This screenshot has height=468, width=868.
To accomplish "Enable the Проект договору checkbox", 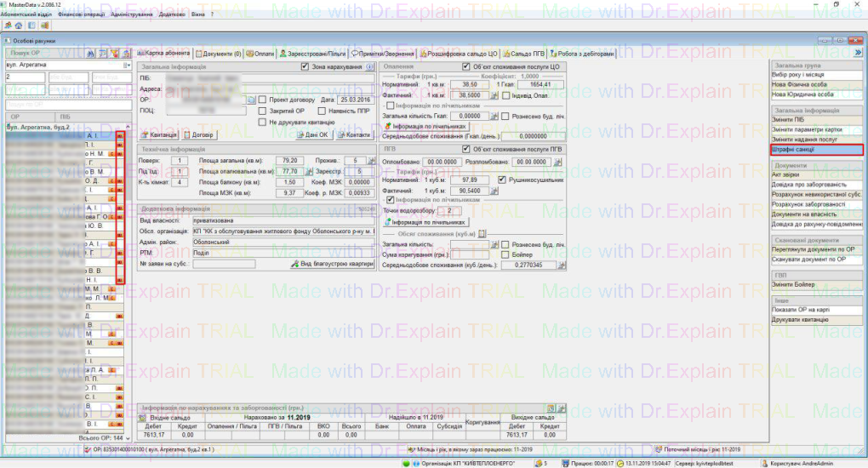I will tap(263, 100).
